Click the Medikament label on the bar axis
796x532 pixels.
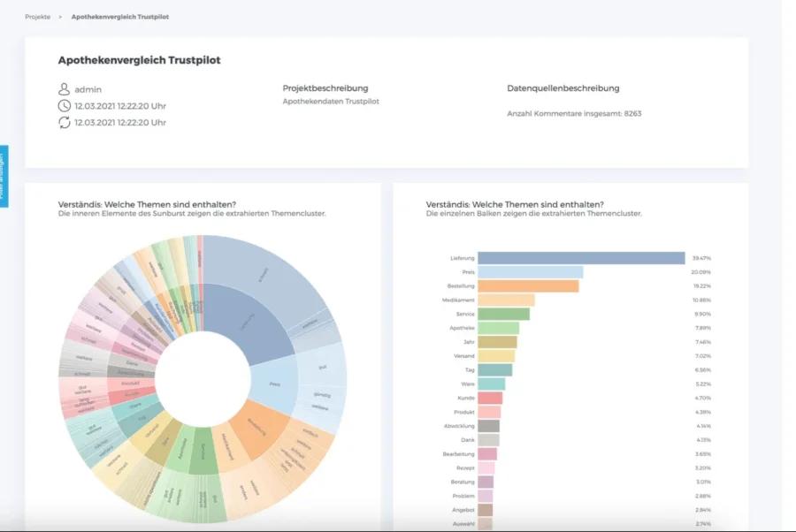[x=458, y=300]
